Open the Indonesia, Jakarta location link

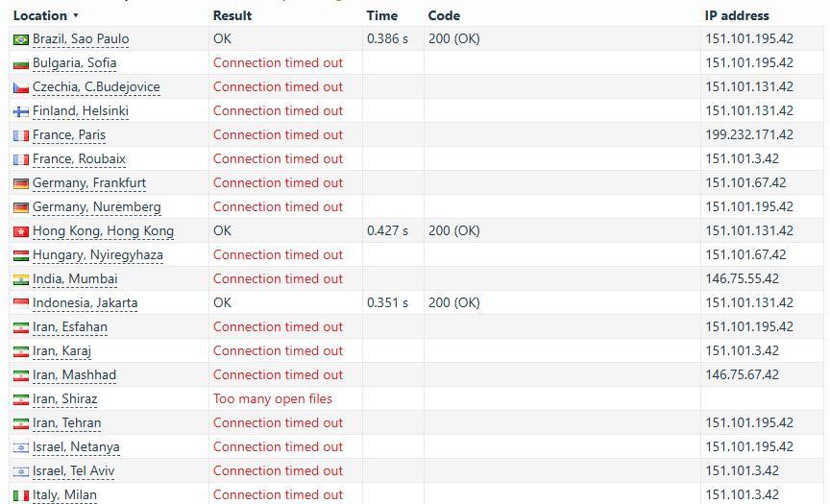(x=85, y=302)
